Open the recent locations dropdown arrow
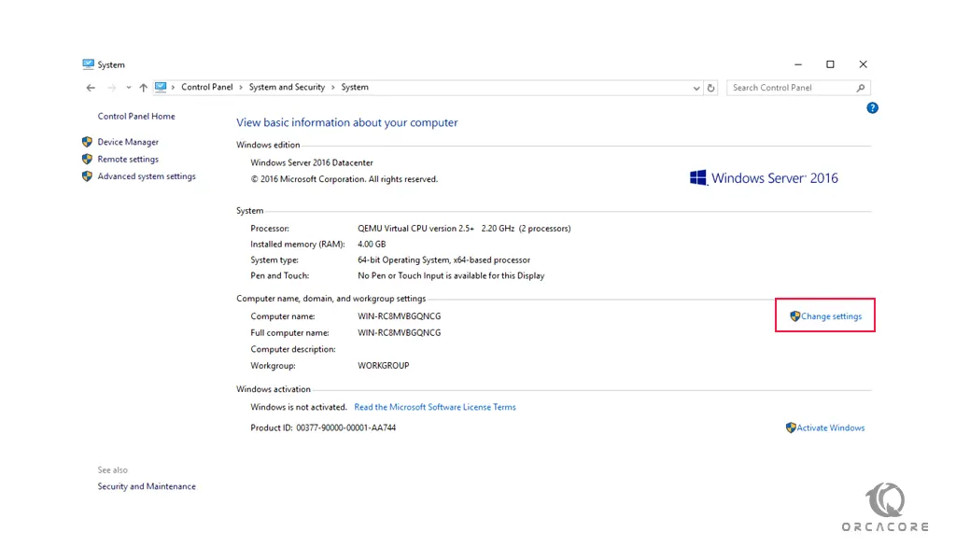Screen dimensions: 956x560 129,88
